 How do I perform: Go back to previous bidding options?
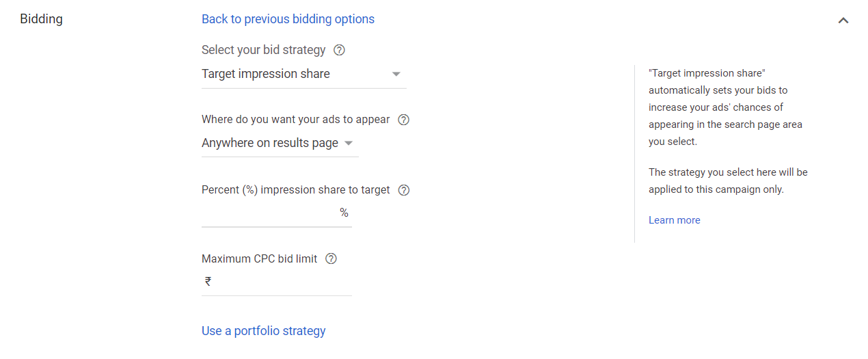(288, 19)
